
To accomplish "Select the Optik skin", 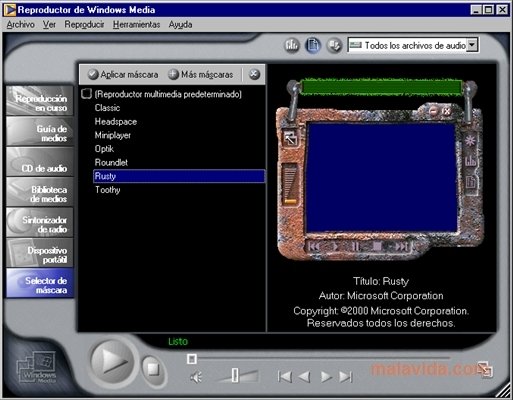I will pyautogui.click(x=104, y=149).
